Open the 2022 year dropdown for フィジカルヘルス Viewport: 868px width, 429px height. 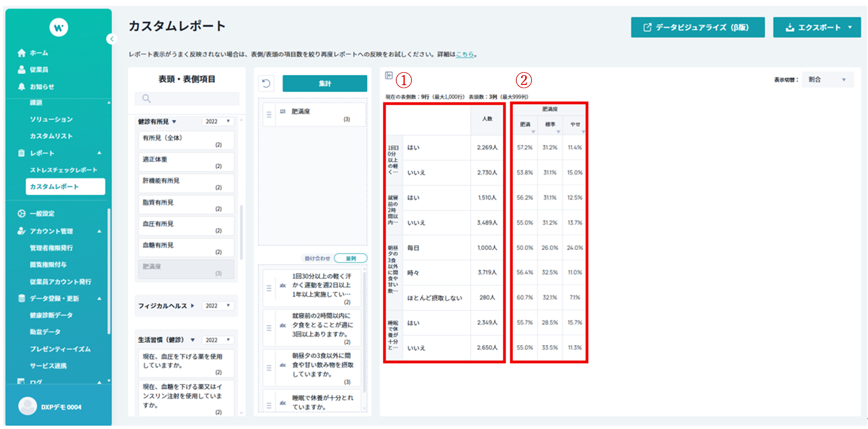[x=218, y=306]
